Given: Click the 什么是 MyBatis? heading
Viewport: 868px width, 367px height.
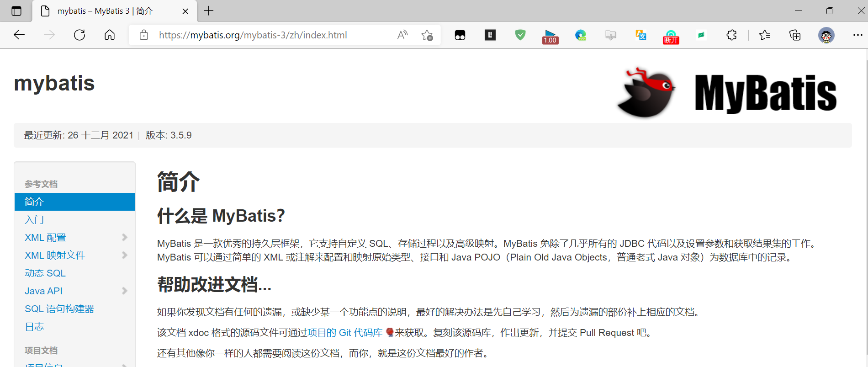Looking at the screenshot, I should [221, 215].
